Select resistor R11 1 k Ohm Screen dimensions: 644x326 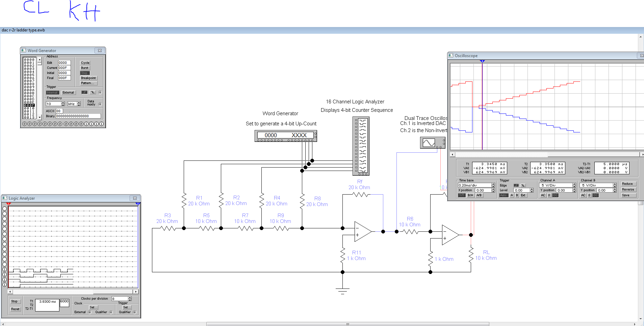coord(343,255)
